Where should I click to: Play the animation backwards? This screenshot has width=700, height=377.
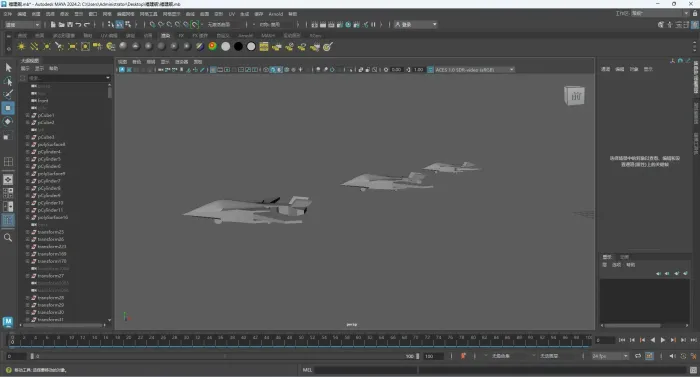(653, 340)
